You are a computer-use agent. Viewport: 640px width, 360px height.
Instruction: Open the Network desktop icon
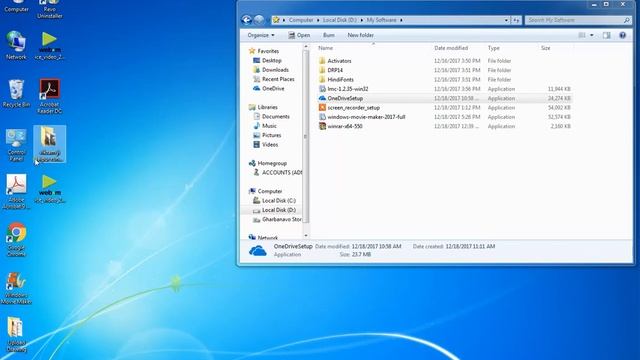pyautogui.click(x=16, y=46)
